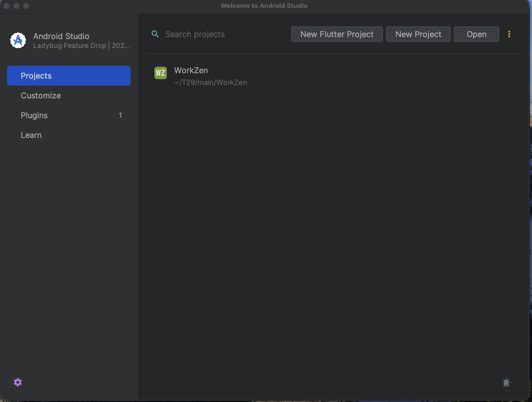532x402 pixels.
Task: Click the search magnifier icon
Action: pyautogui.click(x=155, y=34)
